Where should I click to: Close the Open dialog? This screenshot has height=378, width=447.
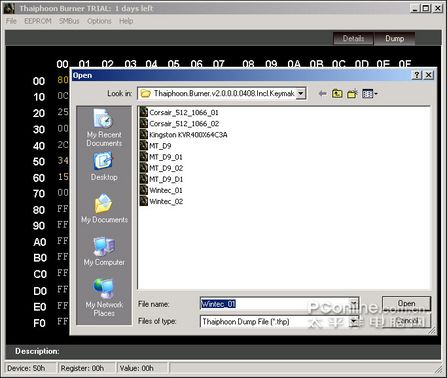click(x=429, y=75)
